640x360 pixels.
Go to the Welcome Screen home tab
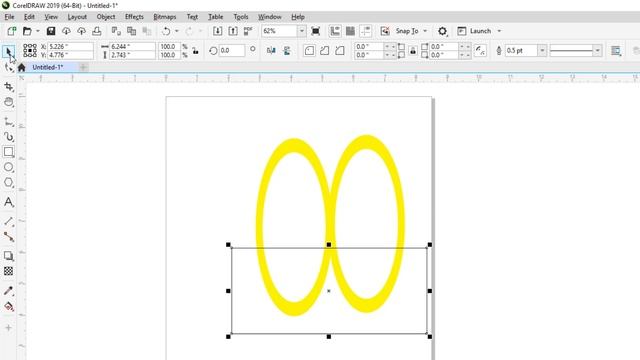(22, 67)
